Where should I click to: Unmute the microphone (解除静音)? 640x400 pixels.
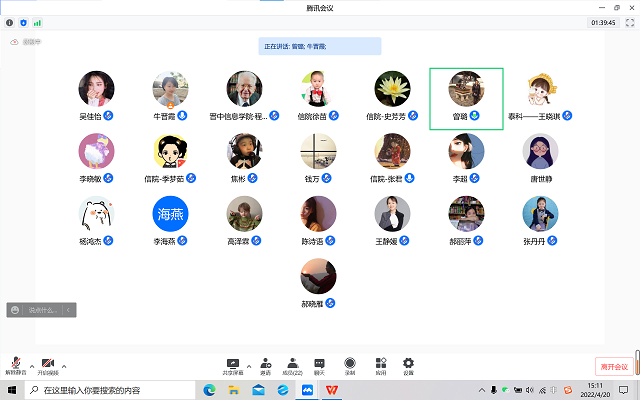[x=16, y=366]
